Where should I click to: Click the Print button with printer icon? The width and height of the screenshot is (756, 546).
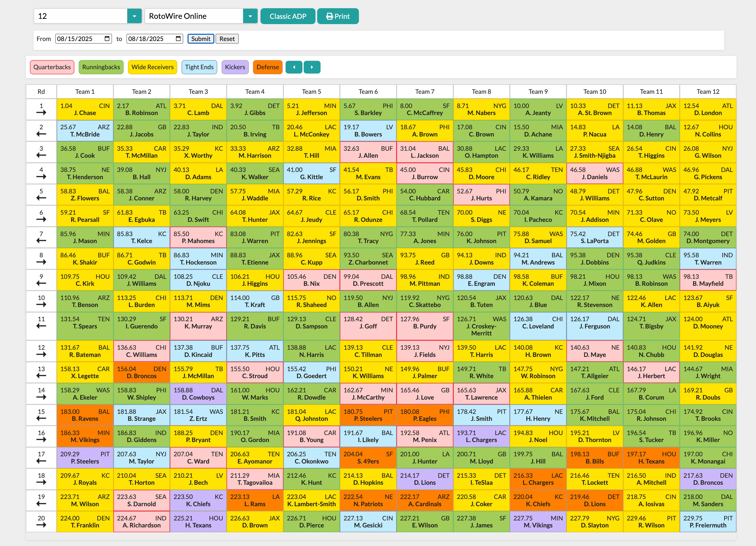click(x=338, y=16)
